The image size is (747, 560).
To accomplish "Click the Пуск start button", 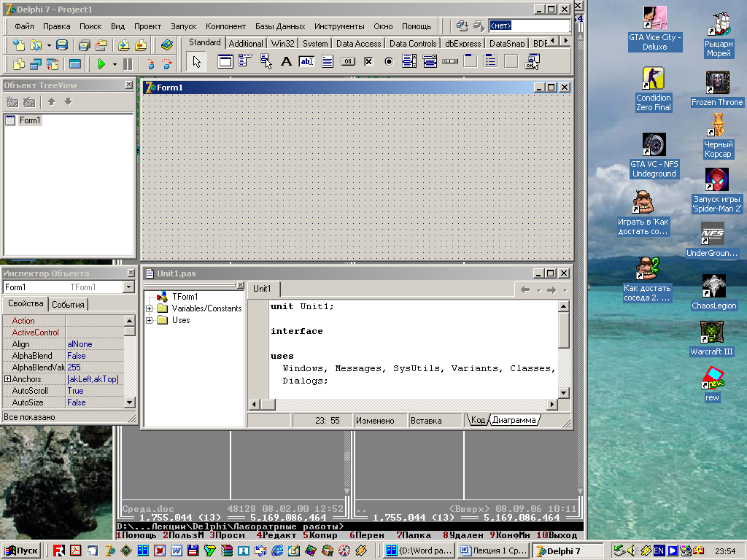I will coord(21,551).
